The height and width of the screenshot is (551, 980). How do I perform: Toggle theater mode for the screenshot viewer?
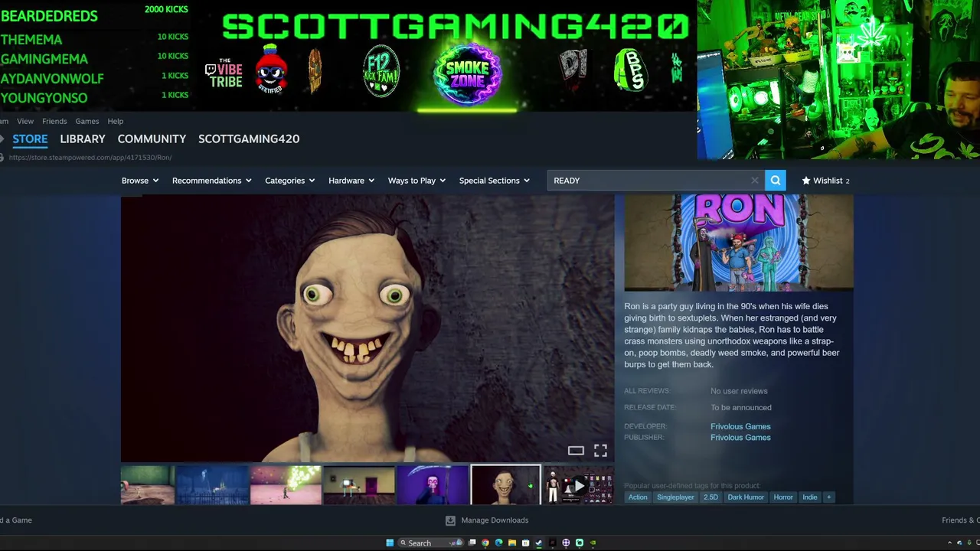[x=576, y=451]
